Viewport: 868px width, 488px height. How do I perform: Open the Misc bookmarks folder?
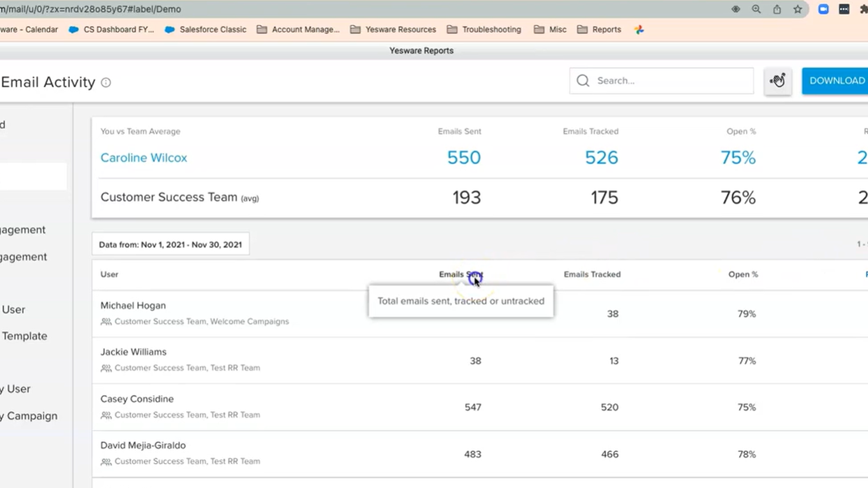click(x=550, y=30)
